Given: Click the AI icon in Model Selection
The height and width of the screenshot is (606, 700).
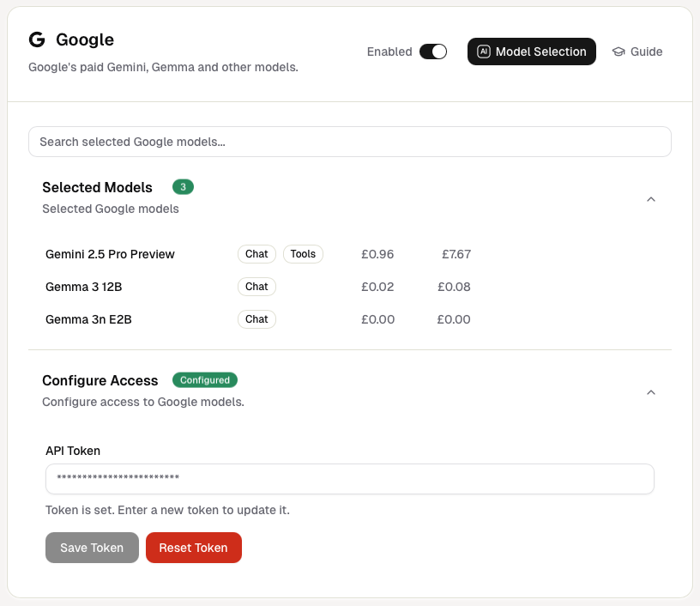Looking at the screenshot, I should click(x=484, y=52).
